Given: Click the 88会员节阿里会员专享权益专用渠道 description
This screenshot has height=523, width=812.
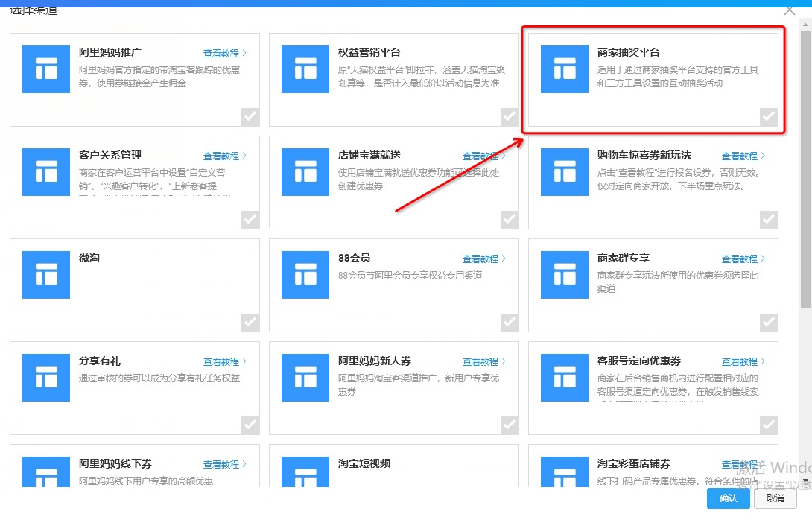Looking at the screenshot, I should tap(410, 276).
